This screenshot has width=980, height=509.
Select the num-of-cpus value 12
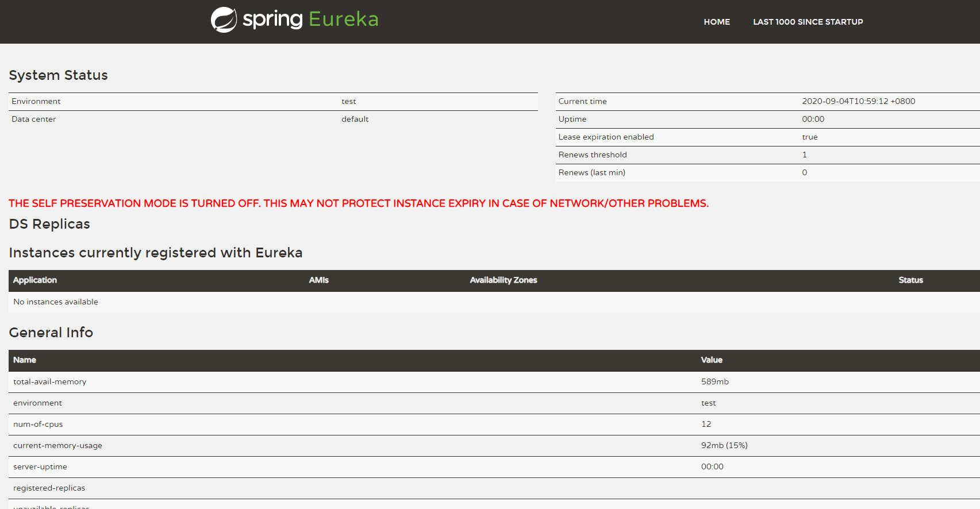[x=706, y=424]
